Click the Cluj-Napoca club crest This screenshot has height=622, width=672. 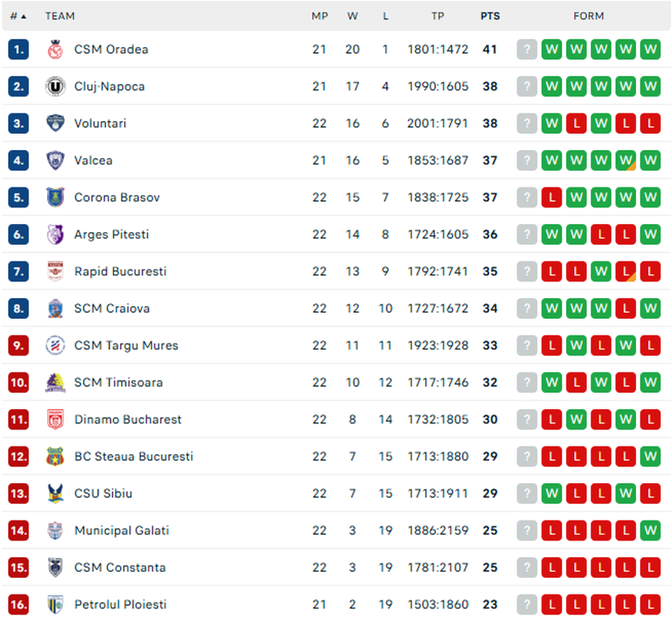click(x=55, y=87)
